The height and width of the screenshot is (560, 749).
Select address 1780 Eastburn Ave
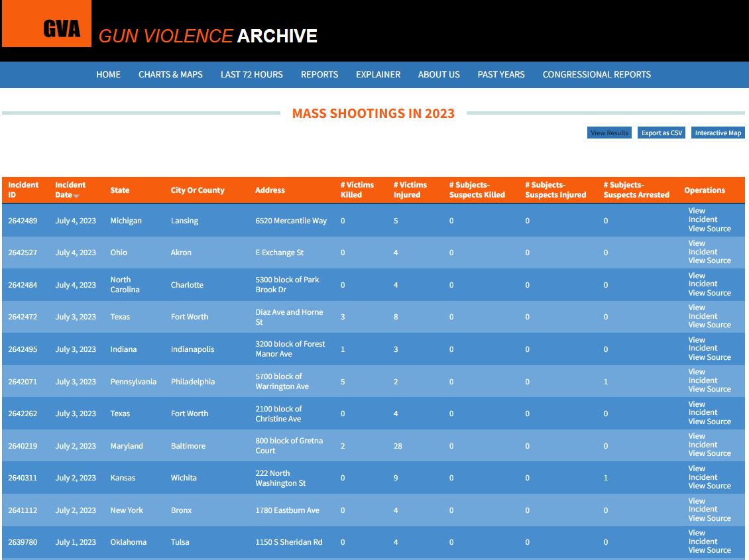[287, 510]
